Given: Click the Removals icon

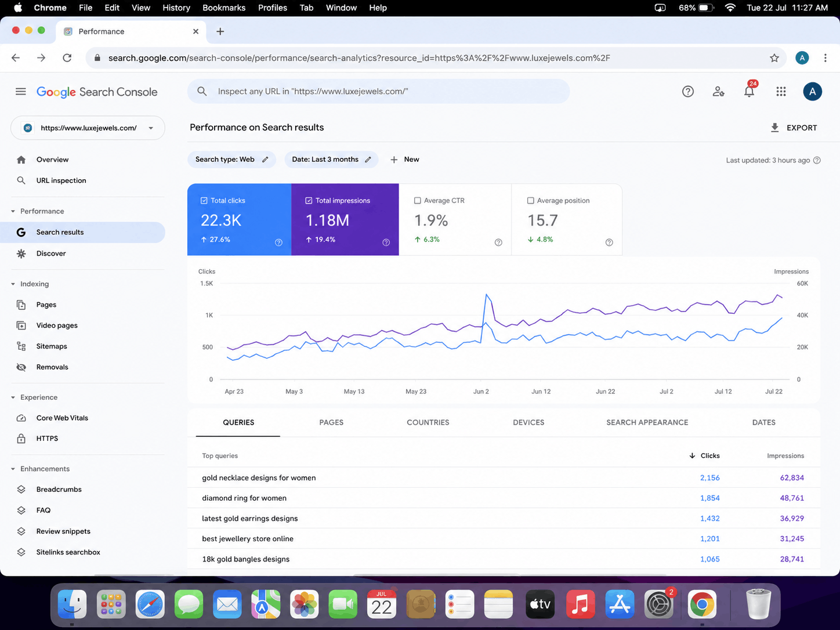Looking at the screenshot, I should [x=21, y=367].
